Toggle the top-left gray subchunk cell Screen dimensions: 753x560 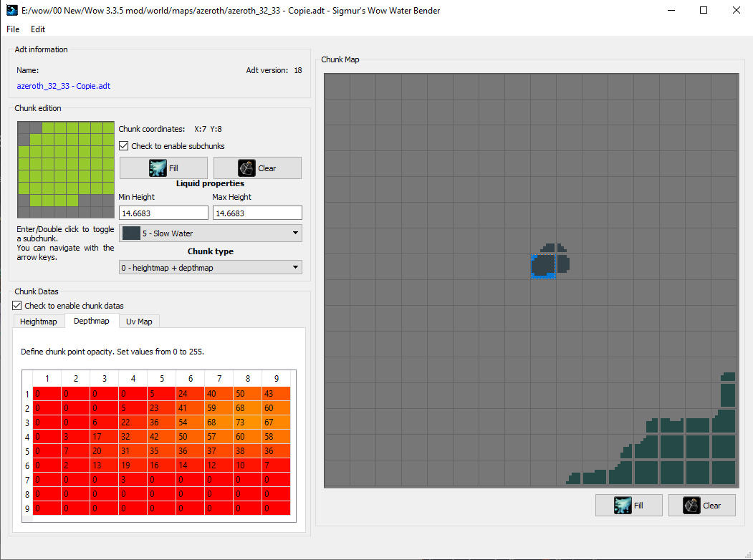24,127
